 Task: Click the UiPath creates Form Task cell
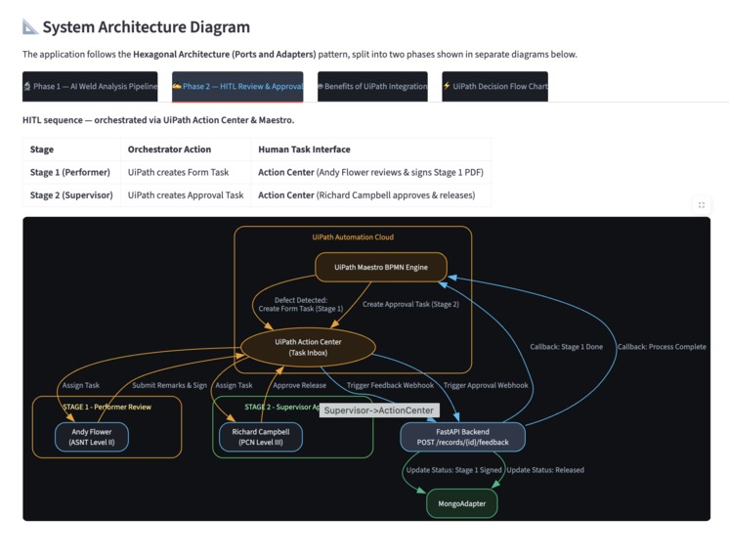click(186, 172)
